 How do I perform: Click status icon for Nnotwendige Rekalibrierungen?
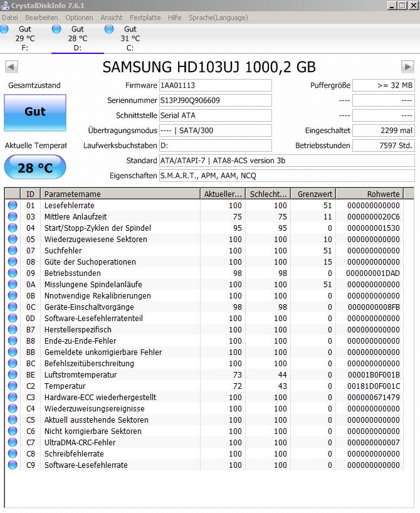coord(13,296)
